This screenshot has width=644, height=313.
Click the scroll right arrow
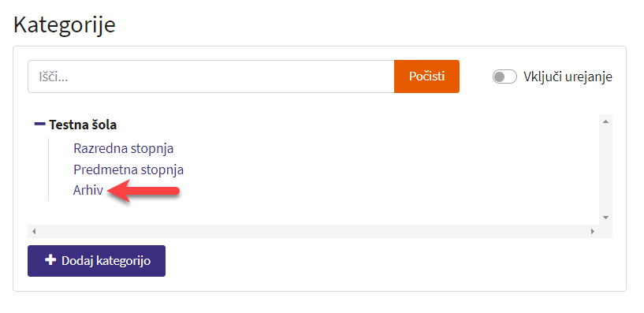click(593, 231)
